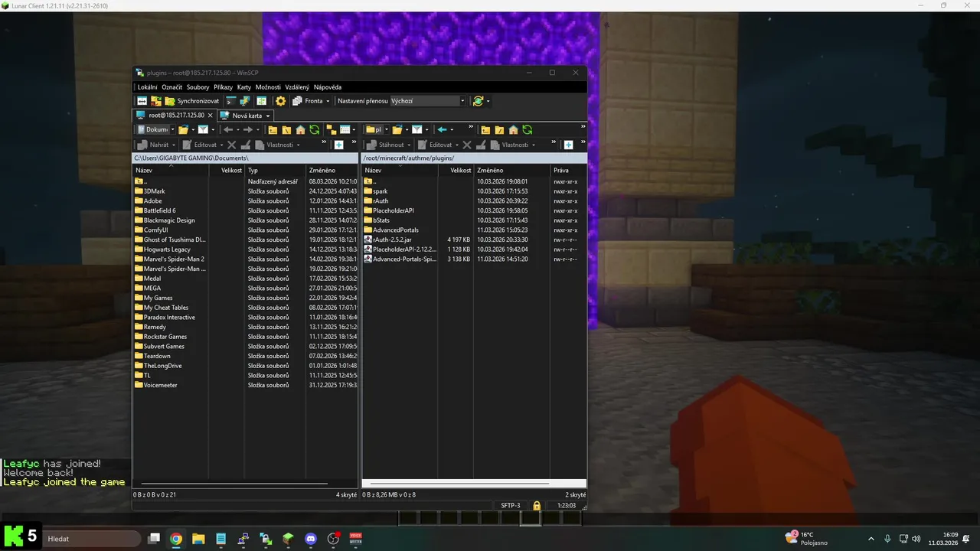Expand the Fronta dropdown arrow
This screenshot has height=551, width=980.
click(328, 101)
